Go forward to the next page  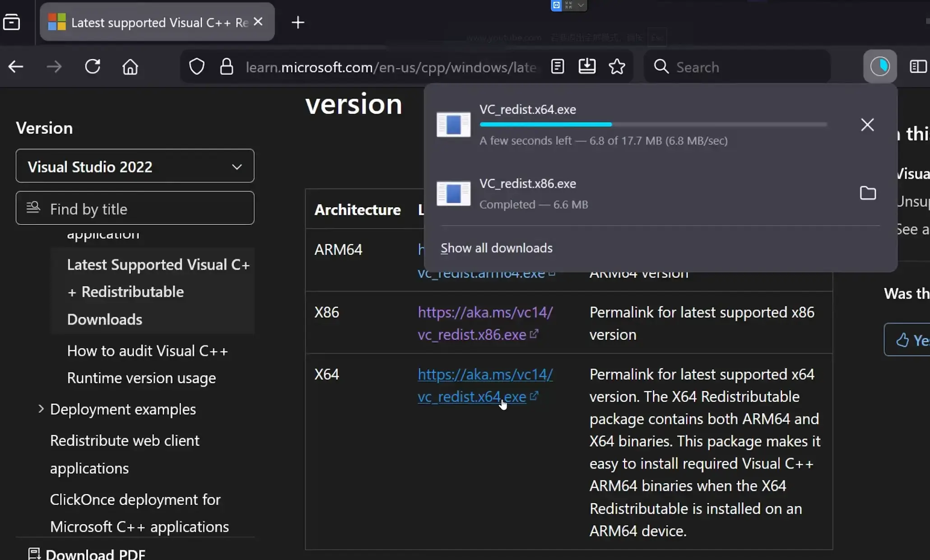tap(54, 67)
